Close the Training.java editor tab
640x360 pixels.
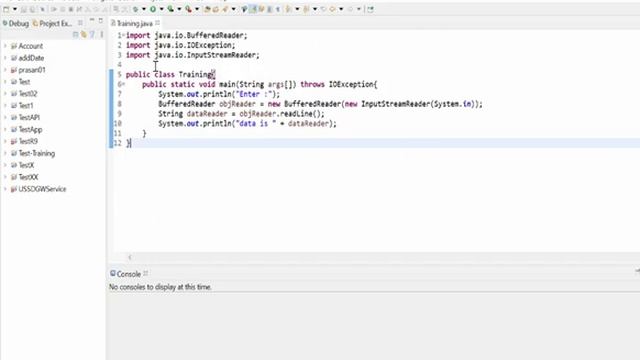(x=158, y=23)
